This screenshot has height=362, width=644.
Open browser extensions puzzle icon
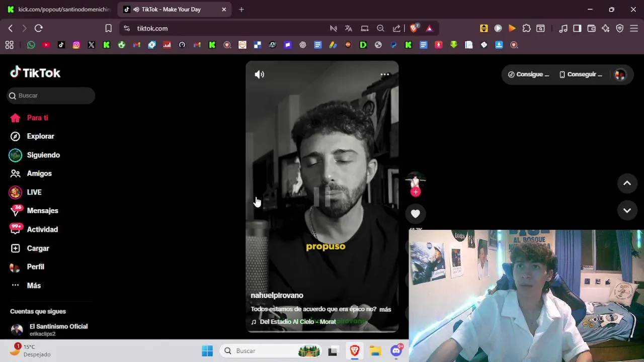(526, 28)
